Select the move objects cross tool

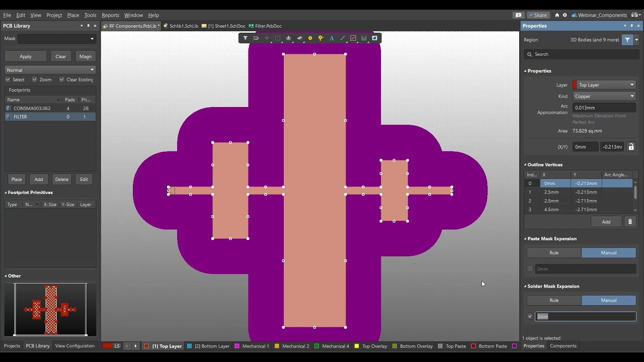[267, 38]
